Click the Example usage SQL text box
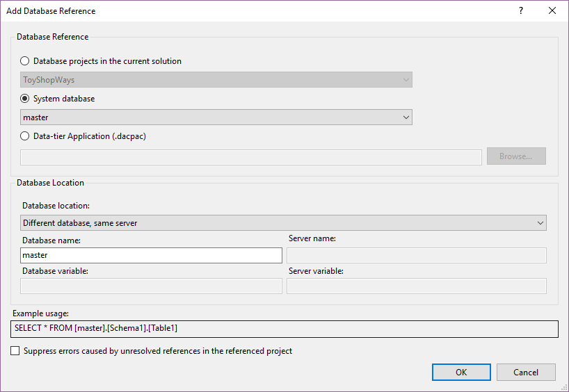The image size is (569, 392). pyautogui.click(x=284, y=327)
